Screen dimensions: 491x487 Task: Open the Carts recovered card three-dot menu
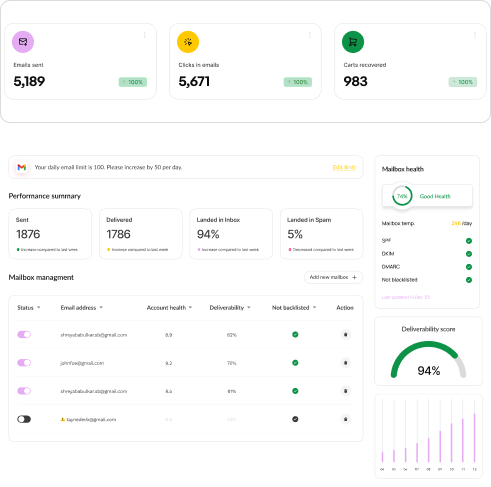tap(474, 35)
